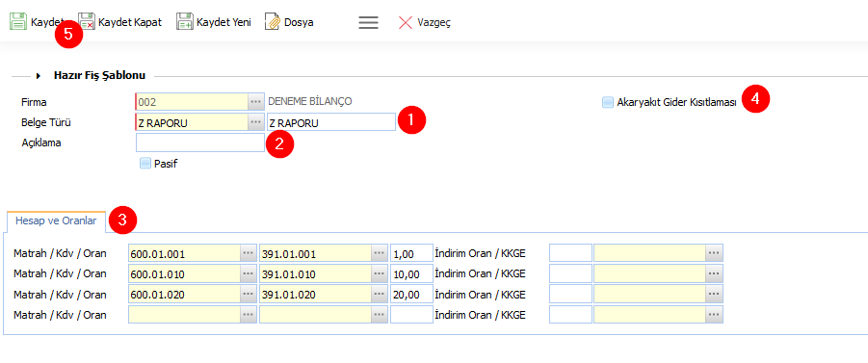Viewport: 868px width, 363px height.
Task: Open lookup for account 391.01.020
Action: (380, 295)
